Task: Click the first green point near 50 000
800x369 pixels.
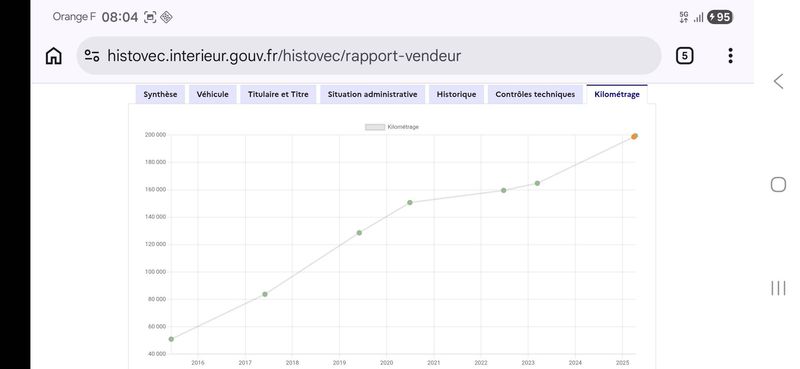Action: [171, 339]
